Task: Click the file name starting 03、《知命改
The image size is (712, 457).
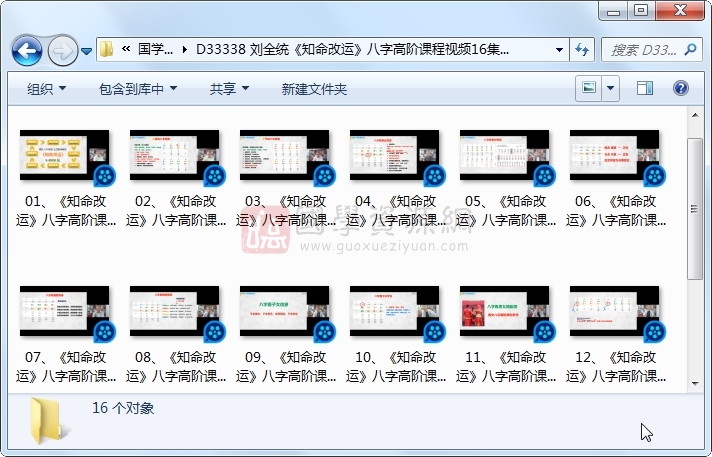Action: pos(286,211)
